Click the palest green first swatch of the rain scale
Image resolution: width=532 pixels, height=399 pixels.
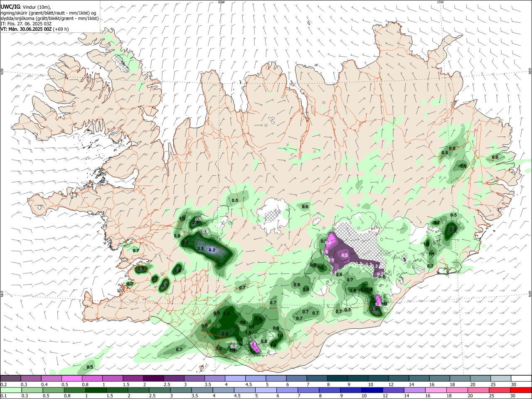tap(10, 390)
